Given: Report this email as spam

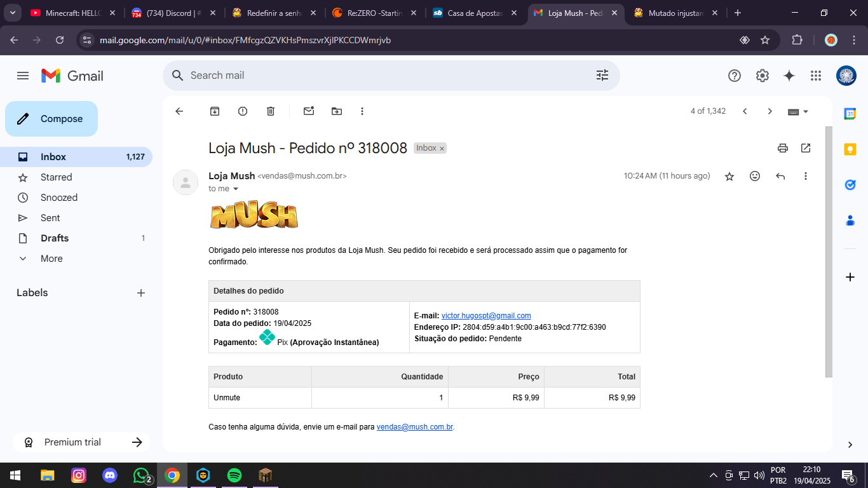Looking at the screenshot, I should click(x=243, y=111).
